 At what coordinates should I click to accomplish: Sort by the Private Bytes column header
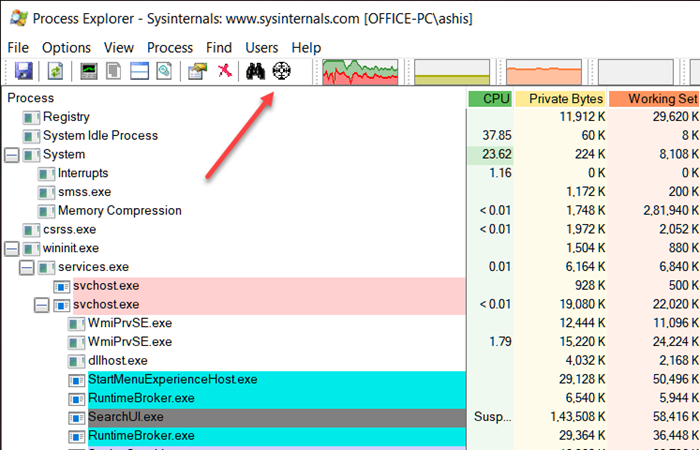(x=560, y=99)
